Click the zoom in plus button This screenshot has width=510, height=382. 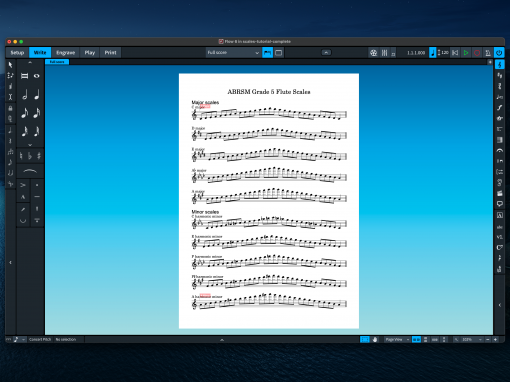pos(495,339)
